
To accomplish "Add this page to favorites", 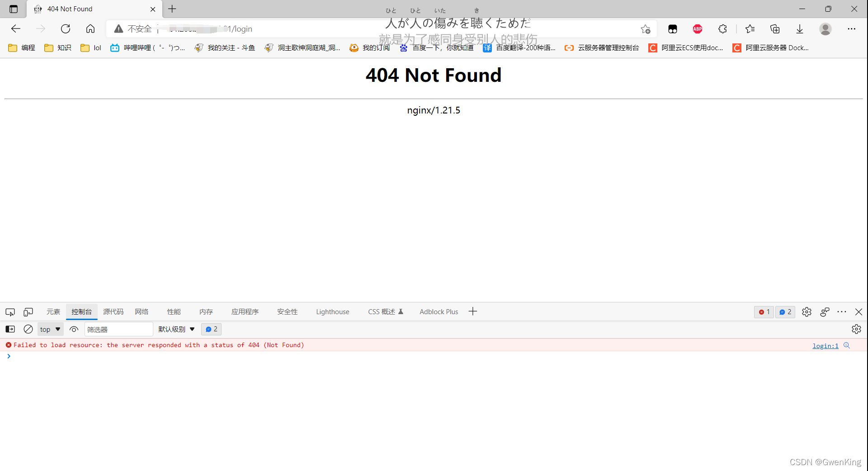I will 645,29.
